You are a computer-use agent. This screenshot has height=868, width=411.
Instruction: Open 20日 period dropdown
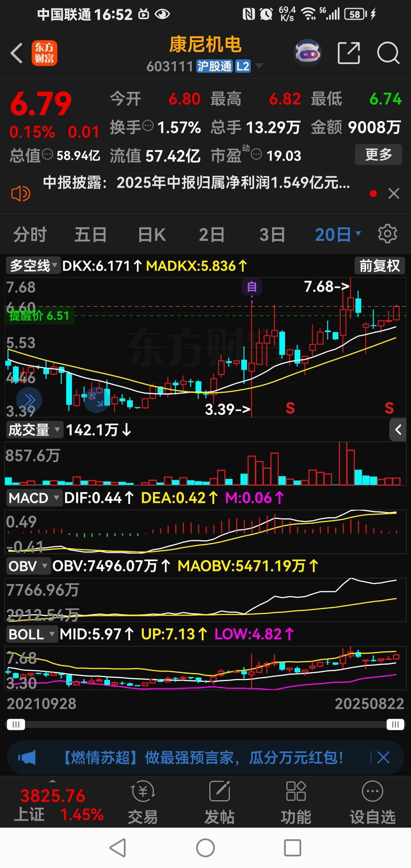(x=338, y=234)
